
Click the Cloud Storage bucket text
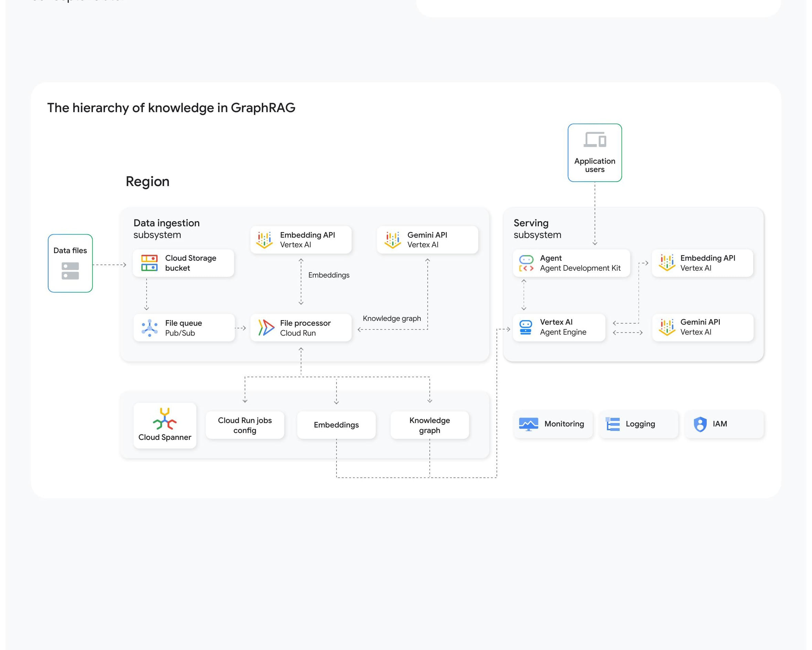191,263
